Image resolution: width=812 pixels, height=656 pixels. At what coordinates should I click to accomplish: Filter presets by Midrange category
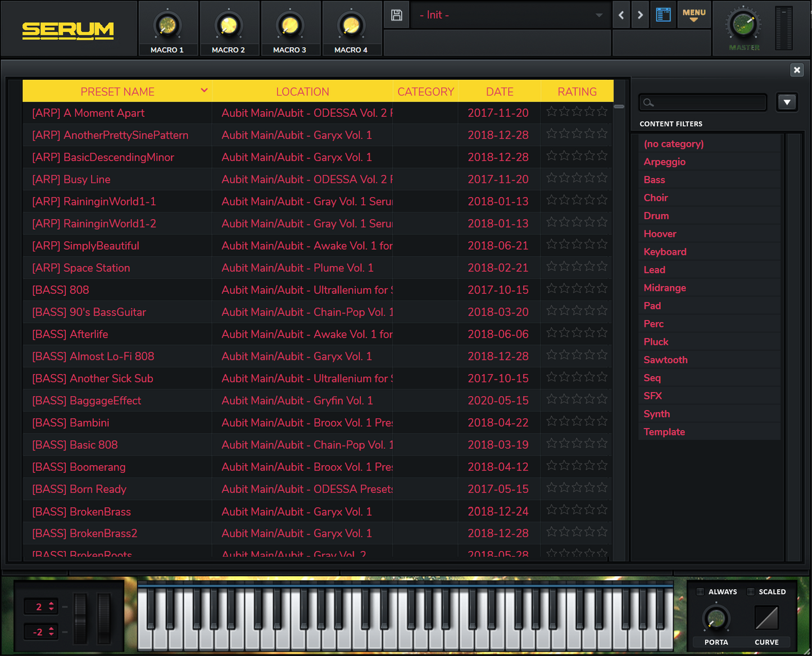click(x=709, y=288)
